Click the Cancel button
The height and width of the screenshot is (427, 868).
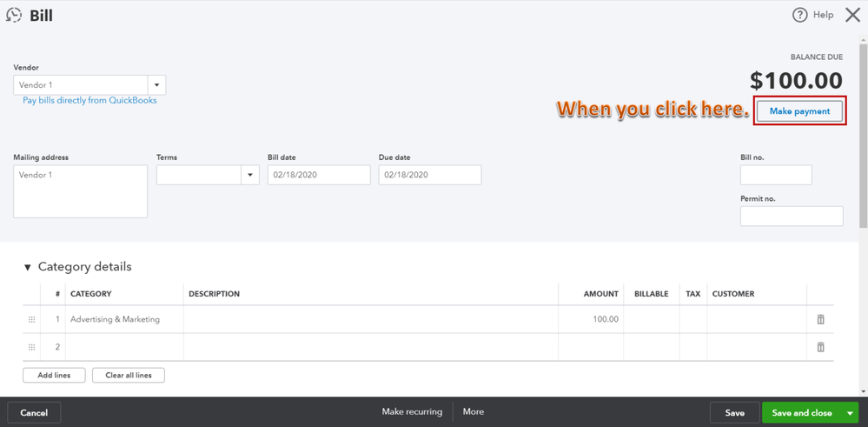pos(34,412)
